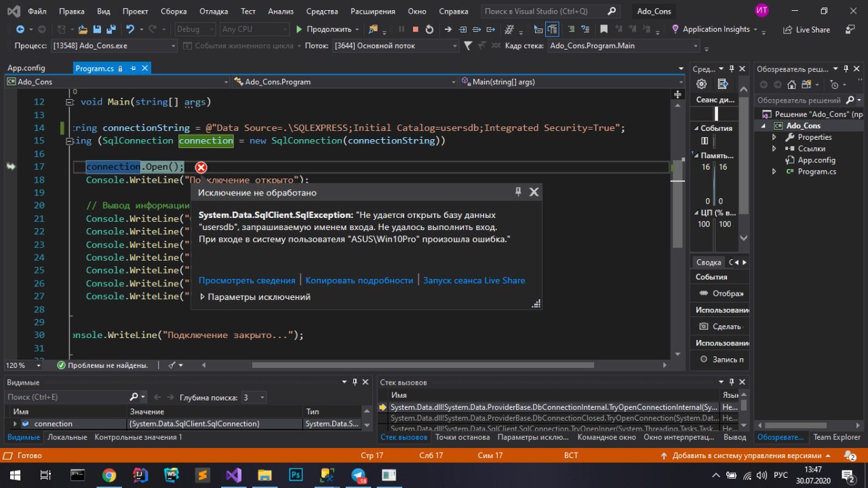Open the Глубина поиска depth dropdown
Image resolution: width=868 pixels, height=488 pixels.
click(x=255, y=397)
